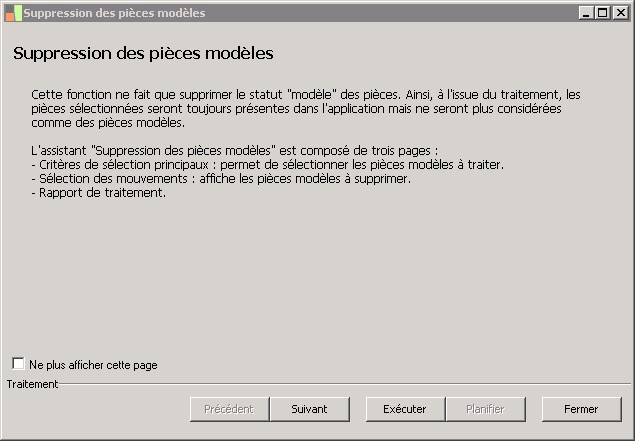Maximize the wizard window
The width and height of the screenshot is (635, 441).
pyautogui.click(x=602, y=13)
